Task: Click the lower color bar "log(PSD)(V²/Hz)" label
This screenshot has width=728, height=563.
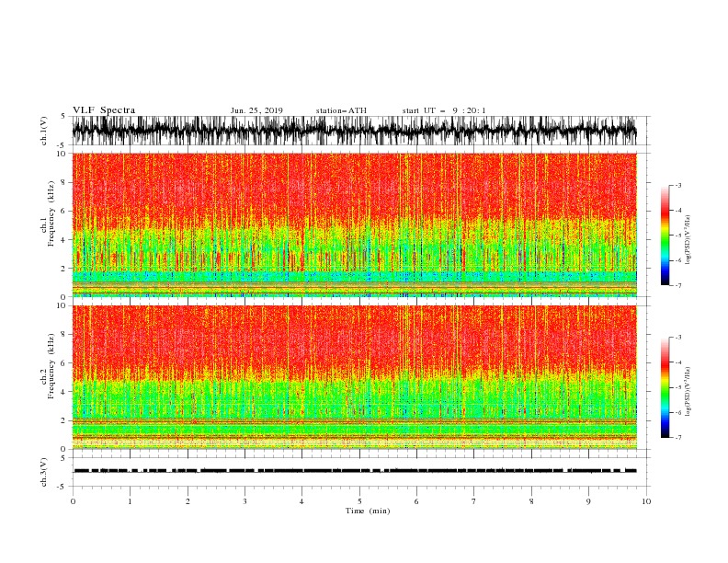Action: point(688,392)
